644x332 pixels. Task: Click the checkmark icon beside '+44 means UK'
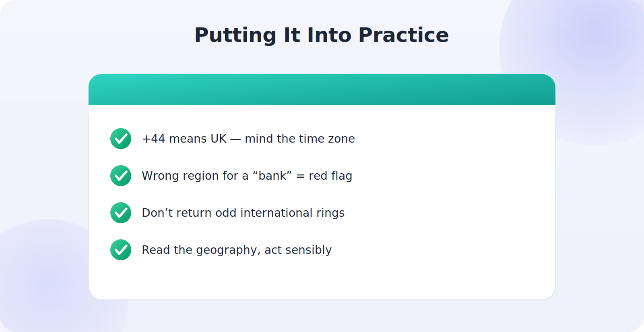[x=121, y=139]
